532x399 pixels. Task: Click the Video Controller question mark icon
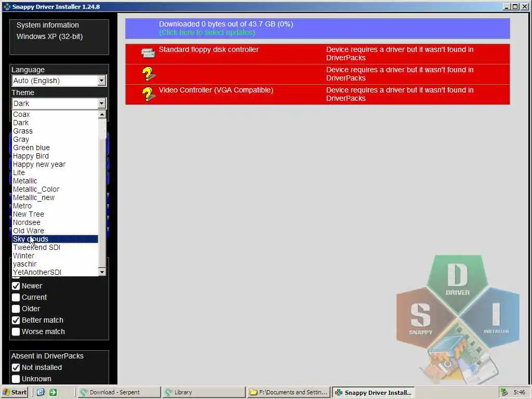[x=148, y=94]
